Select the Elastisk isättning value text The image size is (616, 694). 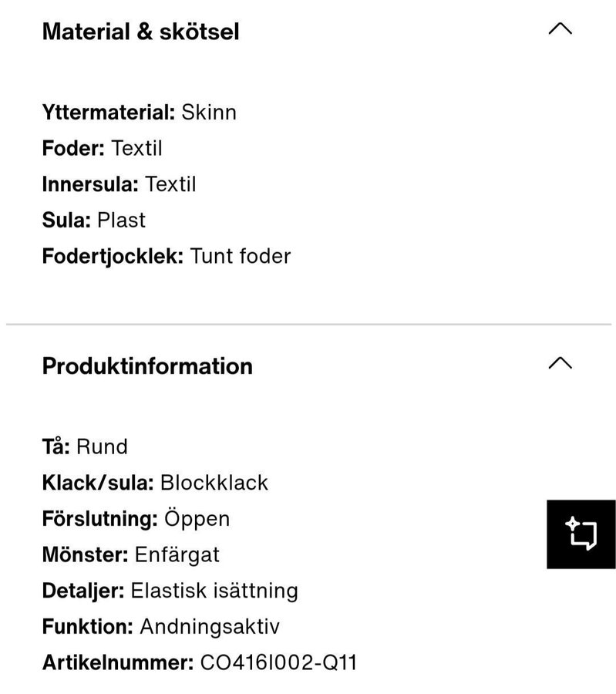pyautogui.click(x=214, y=591)
